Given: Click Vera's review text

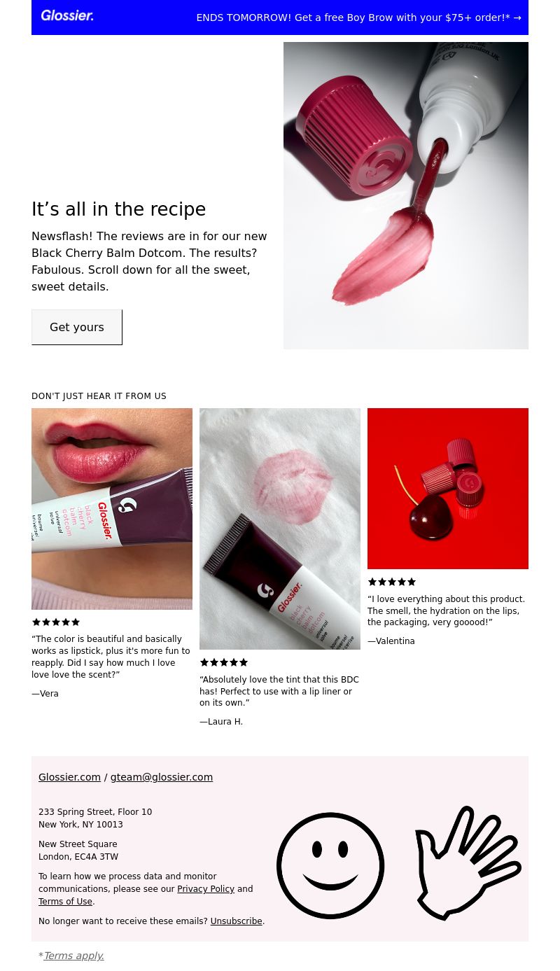Looking at the screenshot, I should pyautogui.click(x=111, y=657).
